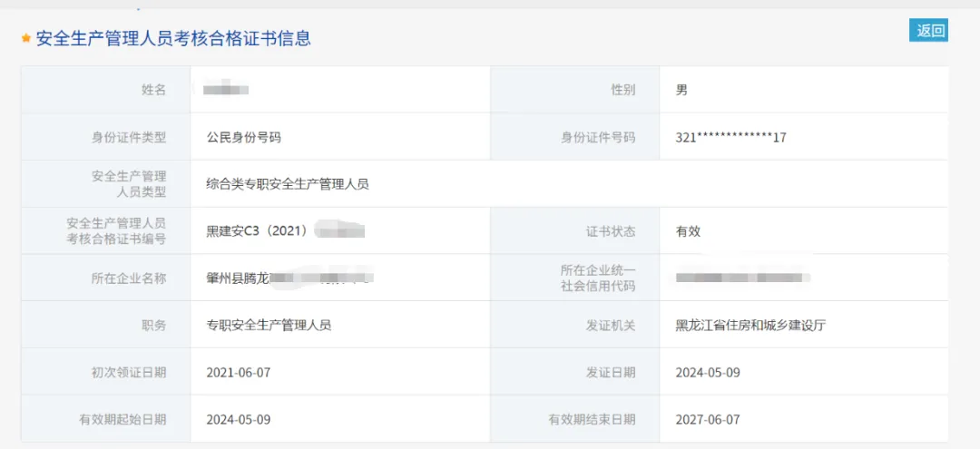Click the orange star icon beside title
980x449 pixels.
point(26,39)
